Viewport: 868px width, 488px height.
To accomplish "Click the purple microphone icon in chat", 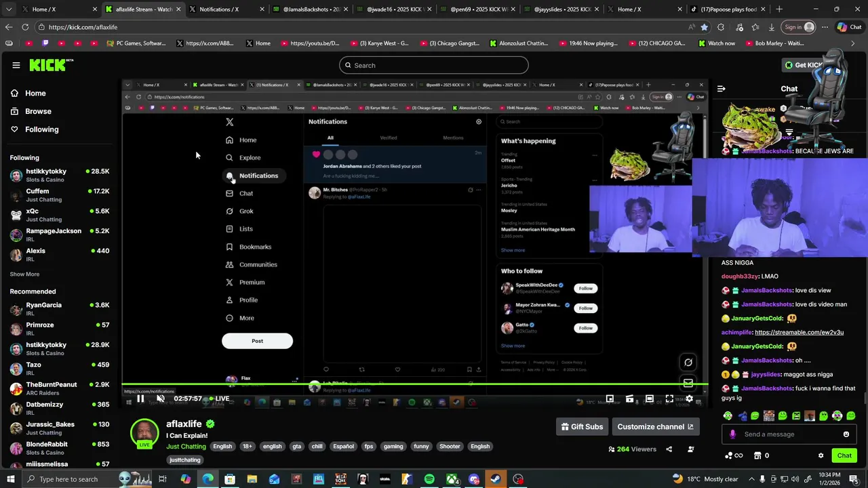I will coord(732,434).
